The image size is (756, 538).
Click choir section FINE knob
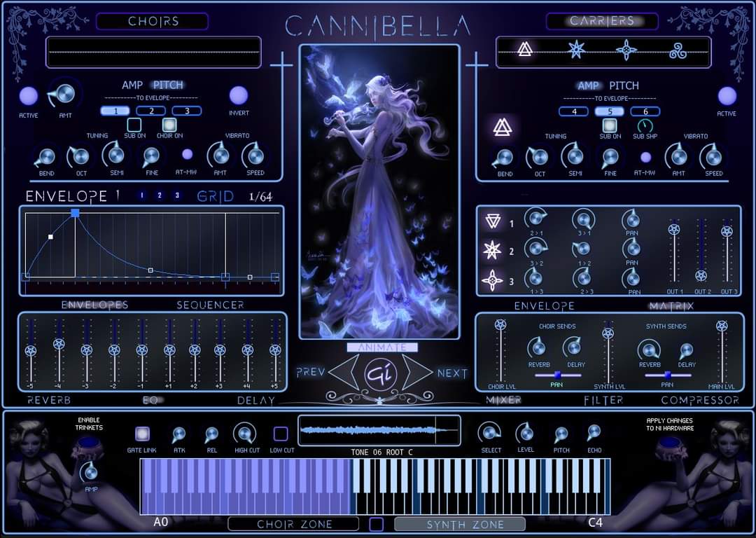(x=151, y=156)
